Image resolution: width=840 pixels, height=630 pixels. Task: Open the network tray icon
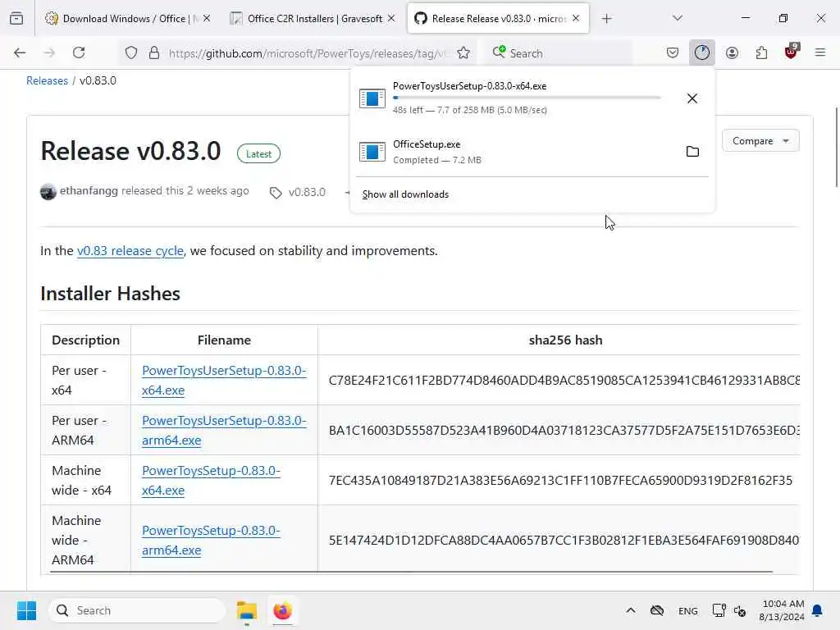click(719, 610)
